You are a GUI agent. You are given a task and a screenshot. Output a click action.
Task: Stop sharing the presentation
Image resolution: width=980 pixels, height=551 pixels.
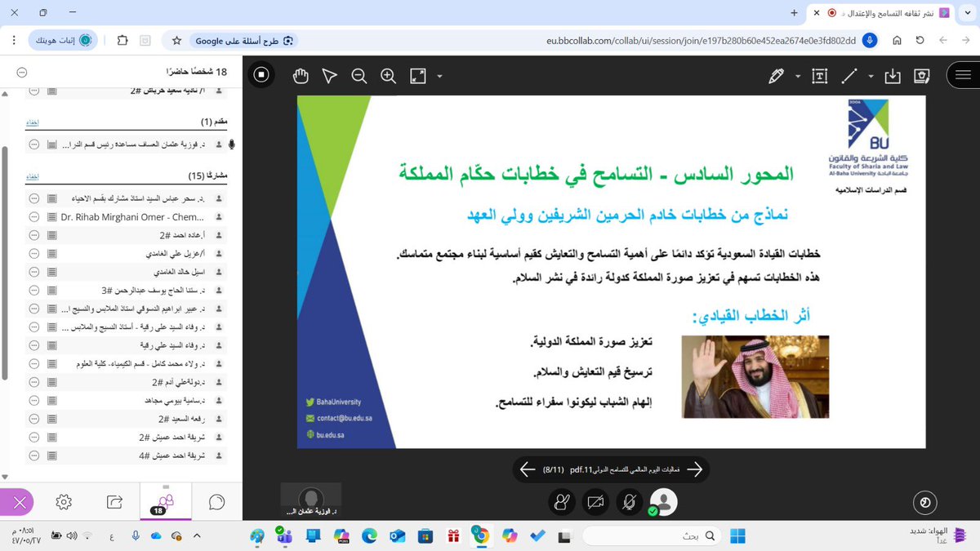261,75
